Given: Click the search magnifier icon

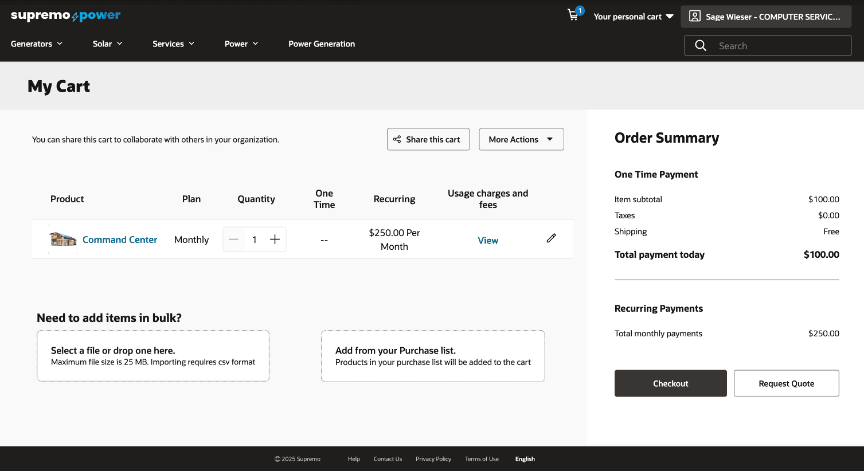Looking at the screenshot, I should pyautogui.click(x=700, y=46).
